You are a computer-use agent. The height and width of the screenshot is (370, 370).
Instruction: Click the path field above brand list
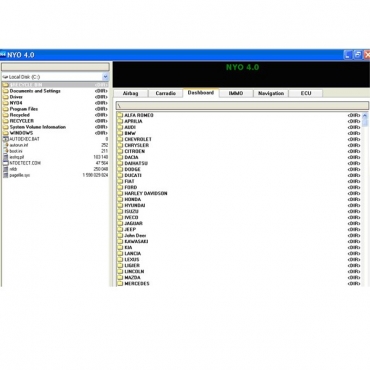[x=242, y=106]
